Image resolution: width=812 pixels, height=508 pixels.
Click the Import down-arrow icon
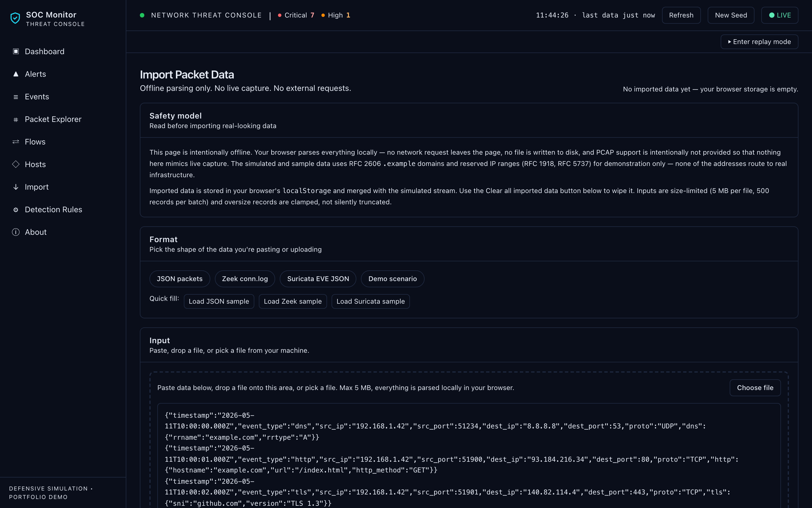16,187
